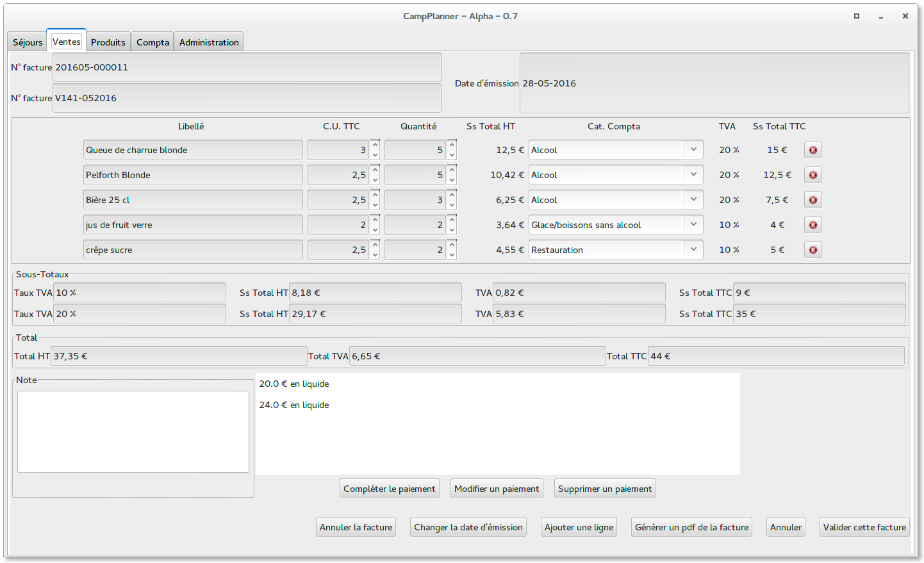This screenshot has height=563, width=924.
Task: Open the Compta tab
Action: point(153,42)
